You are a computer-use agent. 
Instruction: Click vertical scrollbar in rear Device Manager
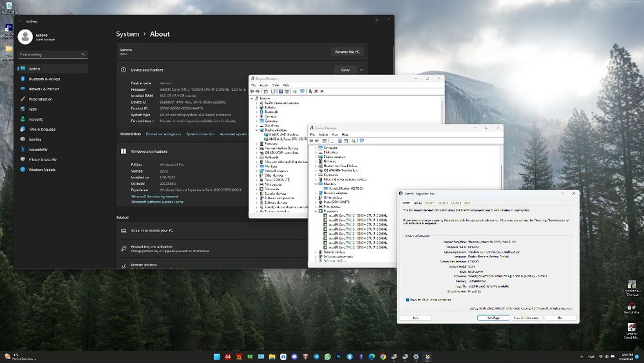coord(442,111)
